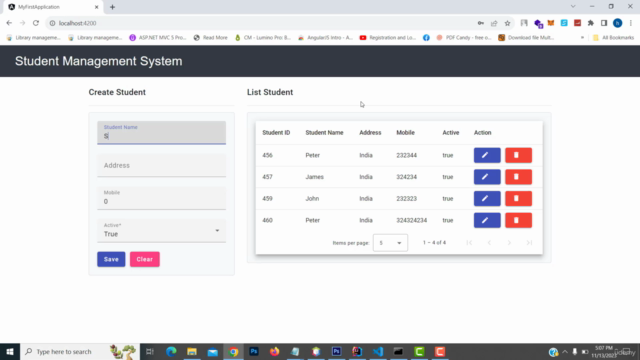Open Download file Mult... bookmark
Image resolution: width=640 pixels, height=360 pixels.
click(526, 38)
